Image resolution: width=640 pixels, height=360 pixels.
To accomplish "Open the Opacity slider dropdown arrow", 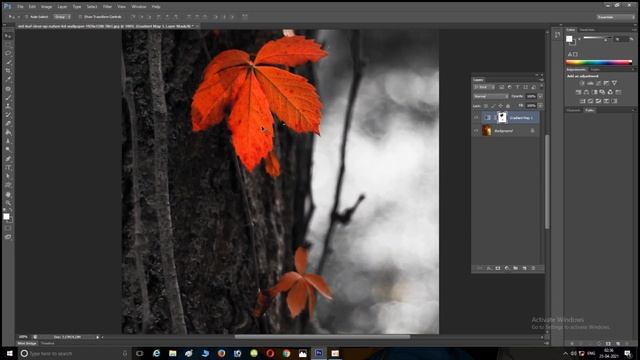I will (540, 96).
